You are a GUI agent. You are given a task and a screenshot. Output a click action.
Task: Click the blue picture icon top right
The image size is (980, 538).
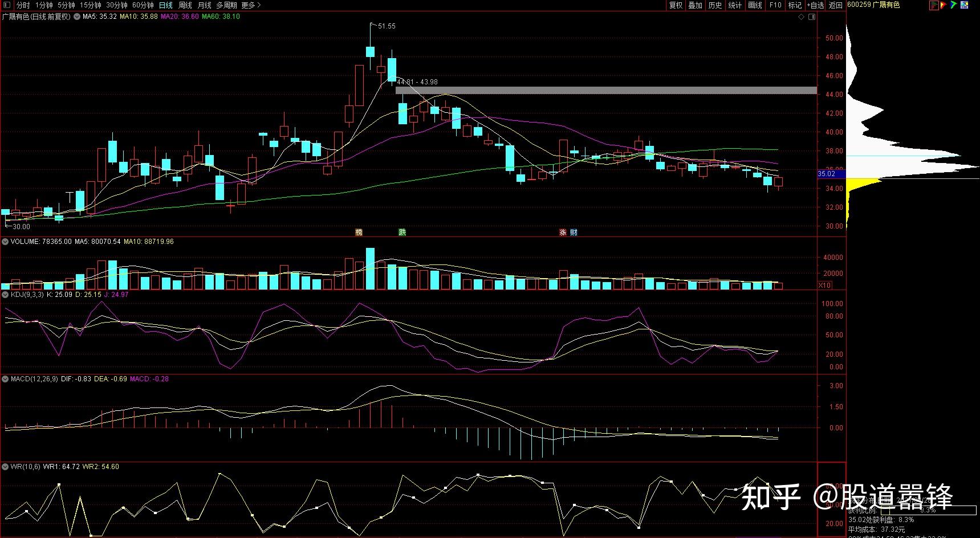click(x=964, y=5)
